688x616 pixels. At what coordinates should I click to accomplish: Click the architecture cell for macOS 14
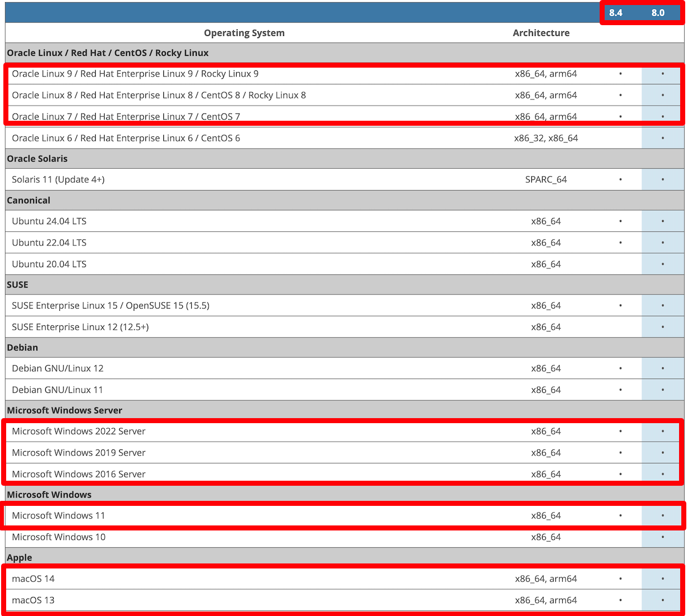pyautogui.click(x=546, y=579)
